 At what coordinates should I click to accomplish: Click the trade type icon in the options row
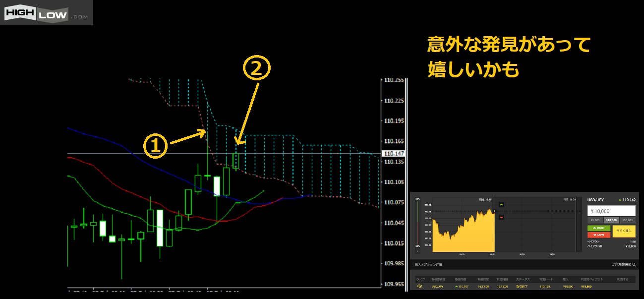(419, 287)
